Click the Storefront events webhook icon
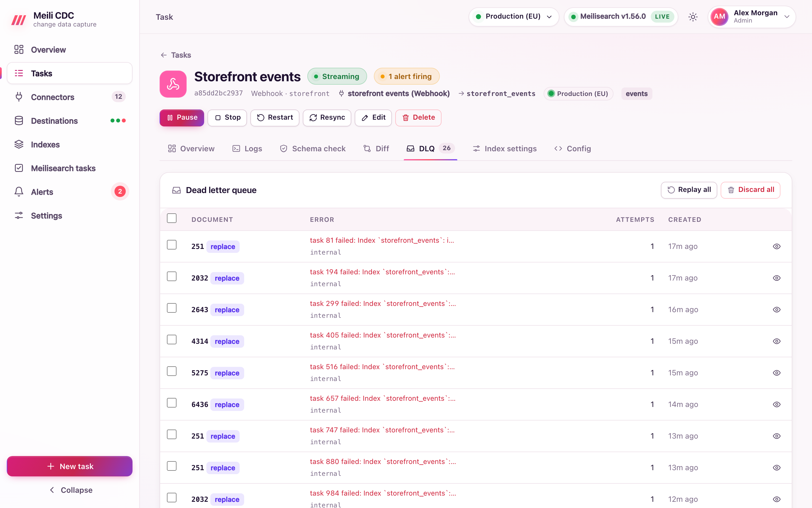The height and width of the screenshot is (508, 812). click(173, 84)
